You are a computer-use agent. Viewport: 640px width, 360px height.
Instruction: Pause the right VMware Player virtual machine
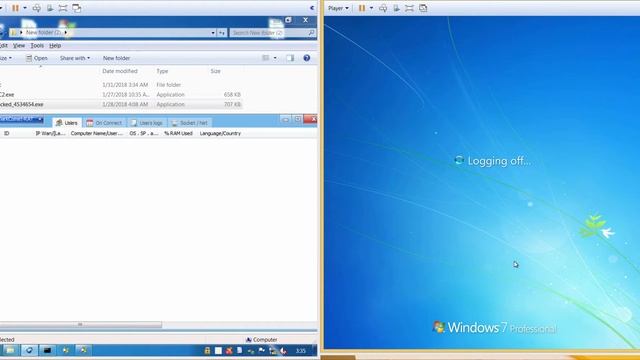362,8
